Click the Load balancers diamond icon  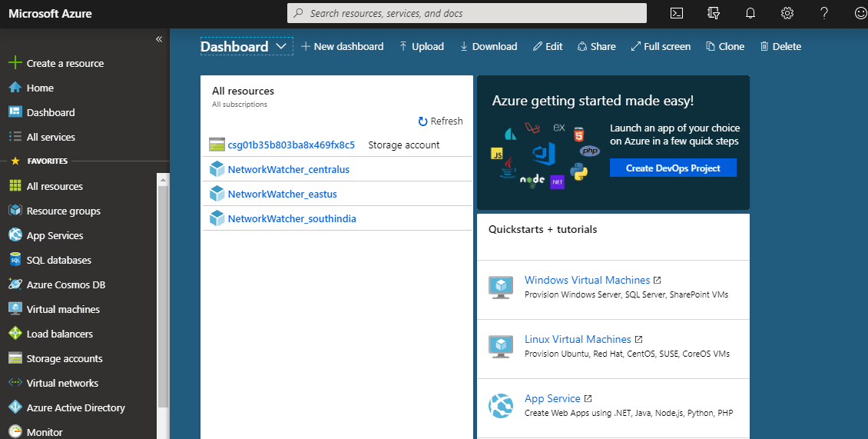click(x=15, y=333)
